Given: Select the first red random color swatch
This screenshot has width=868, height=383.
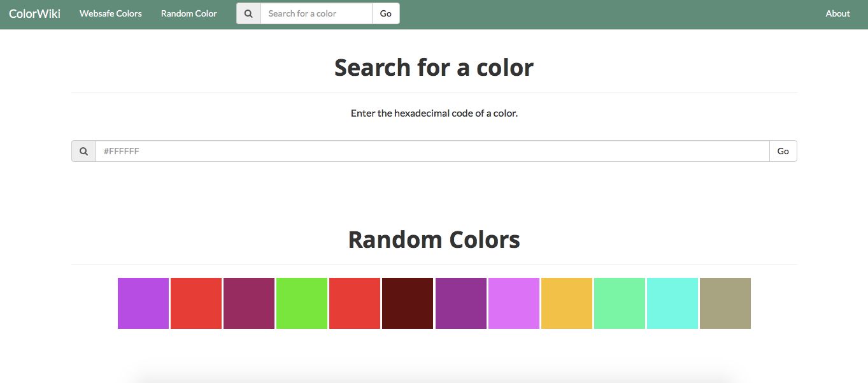Looking at the screenshot, I should 196,303.
